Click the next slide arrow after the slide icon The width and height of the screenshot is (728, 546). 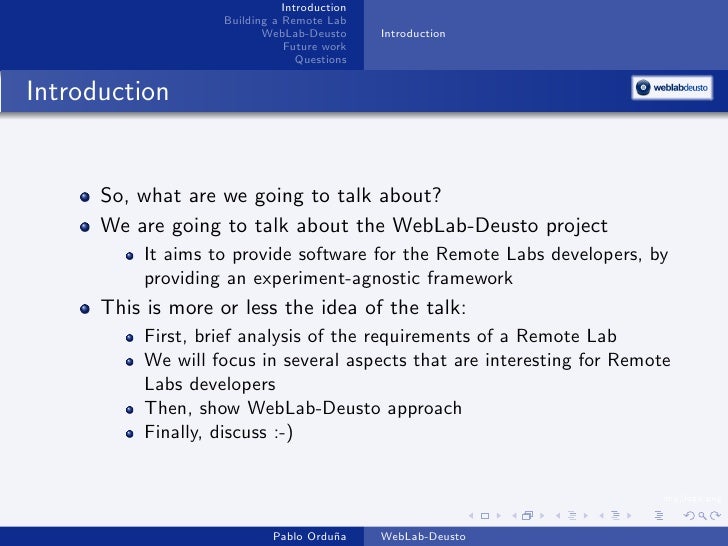tap(499, 515)
